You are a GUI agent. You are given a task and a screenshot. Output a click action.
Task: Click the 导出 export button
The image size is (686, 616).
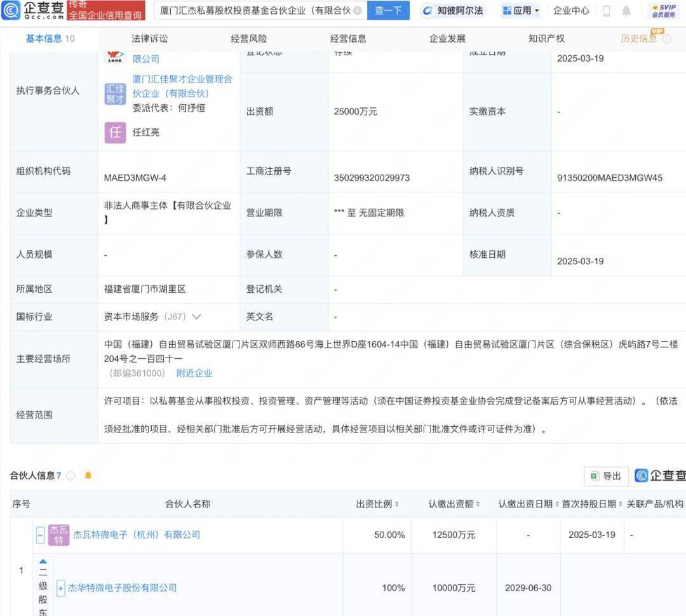pyautogui.click(x=606, y=476)
